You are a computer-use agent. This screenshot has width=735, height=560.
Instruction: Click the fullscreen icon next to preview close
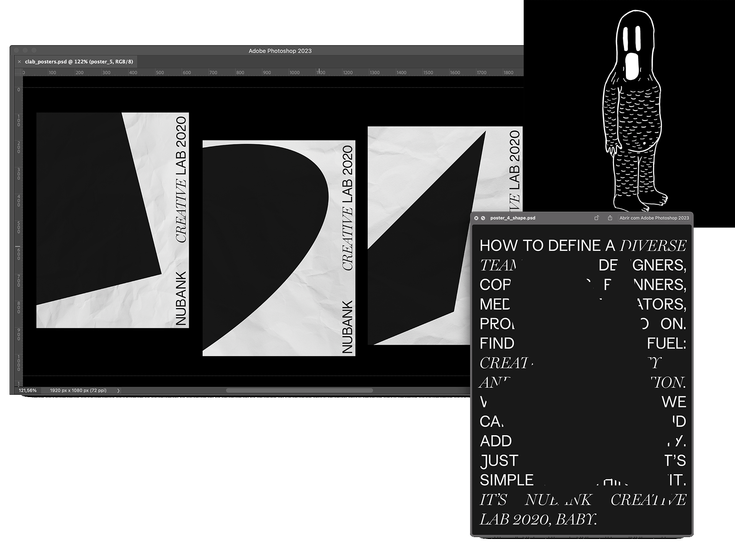(483, 218)
